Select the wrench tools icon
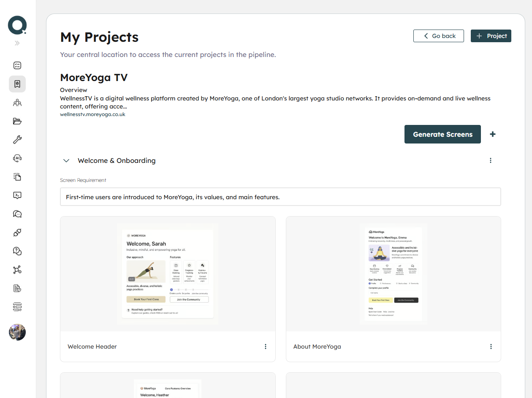This screenshot has height=398, width=532. (x=17, y=140)
